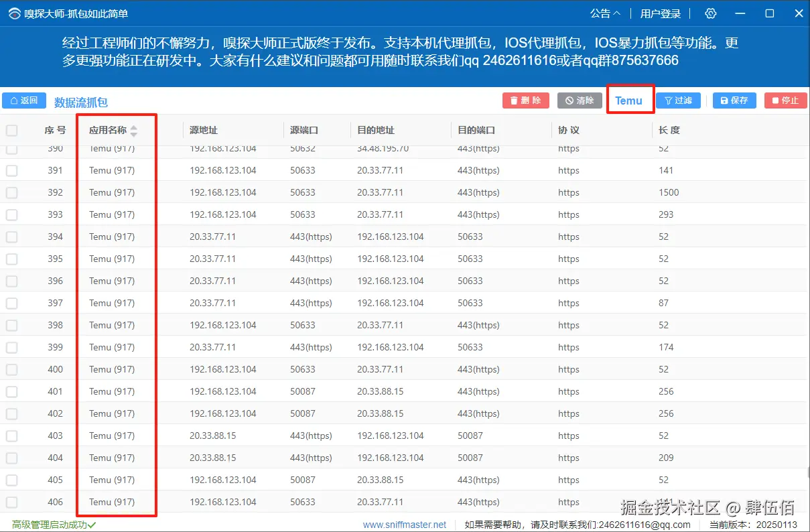The width and height of the screenshot is (810, 532).
Task: Select length value 1500 in row 392
Action: click(669, 192)
